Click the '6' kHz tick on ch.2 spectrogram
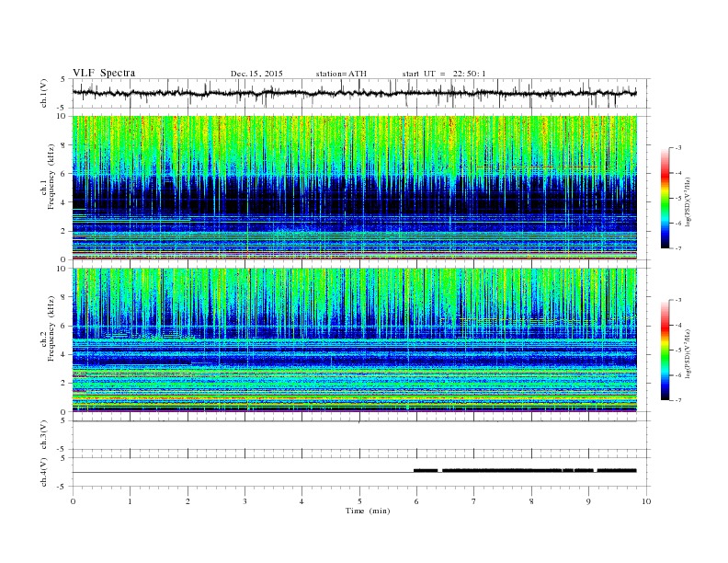Screen dimensions: 728x563 (63, 326)
